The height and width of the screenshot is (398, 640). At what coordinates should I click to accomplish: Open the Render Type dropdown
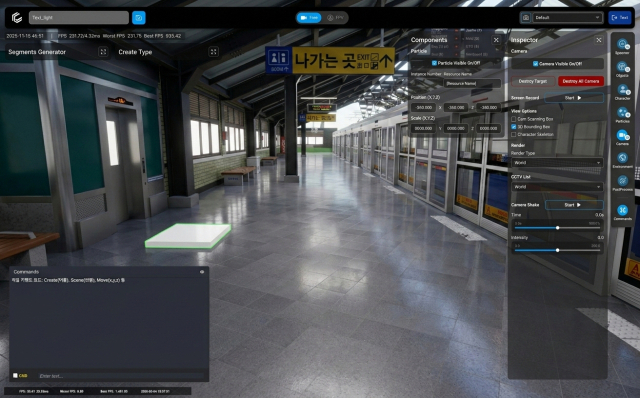tap(557, 162)
